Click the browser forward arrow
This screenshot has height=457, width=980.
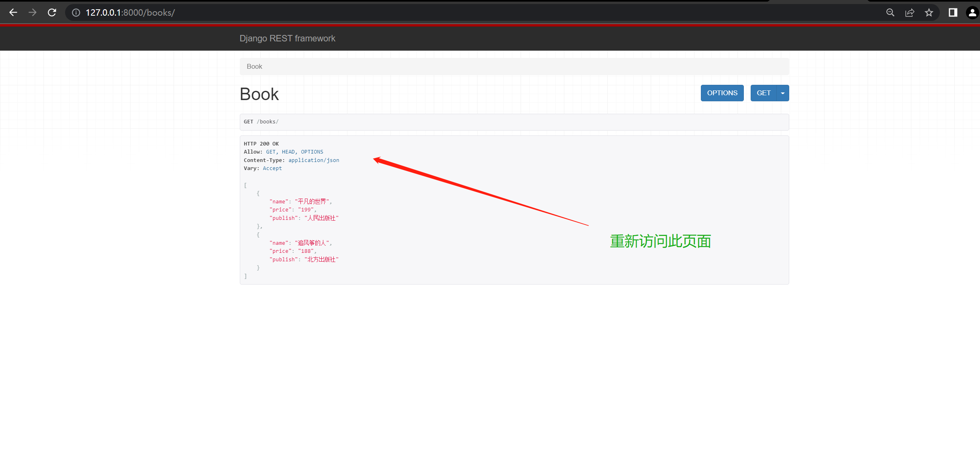(33, 12)
